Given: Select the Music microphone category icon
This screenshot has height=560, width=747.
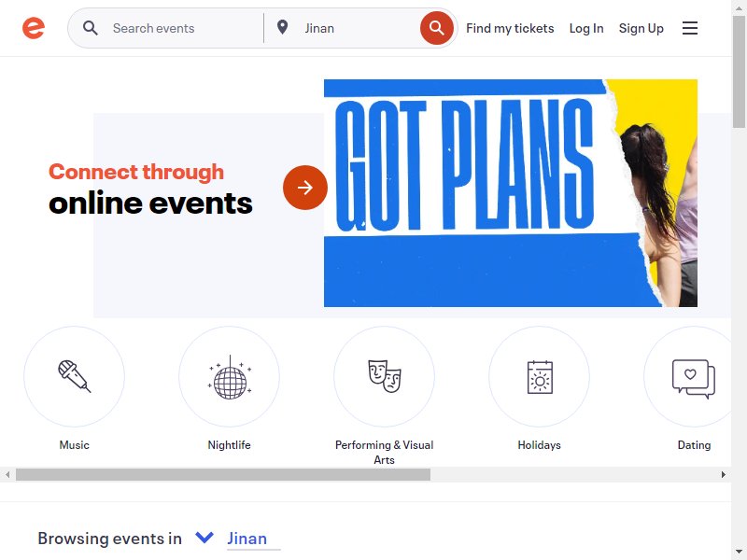Looking at the screenshot, I should (x=75, y=376).
